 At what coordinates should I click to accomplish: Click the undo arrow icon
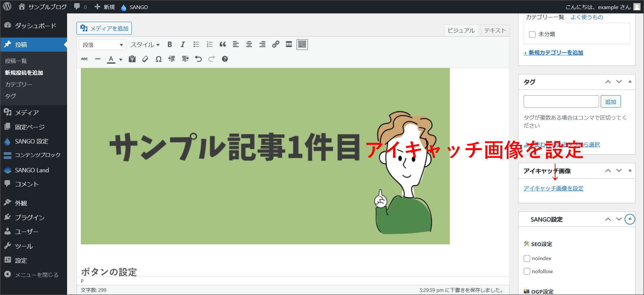199,59
